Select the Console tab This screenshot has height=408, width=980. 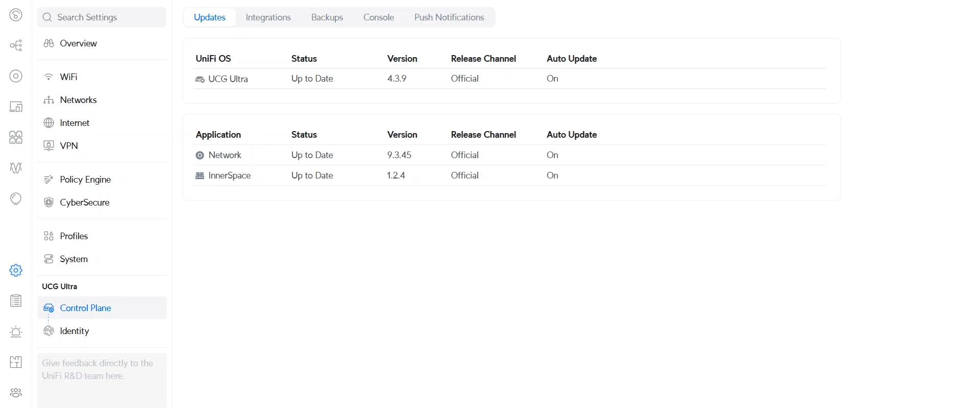pos(378,17)
